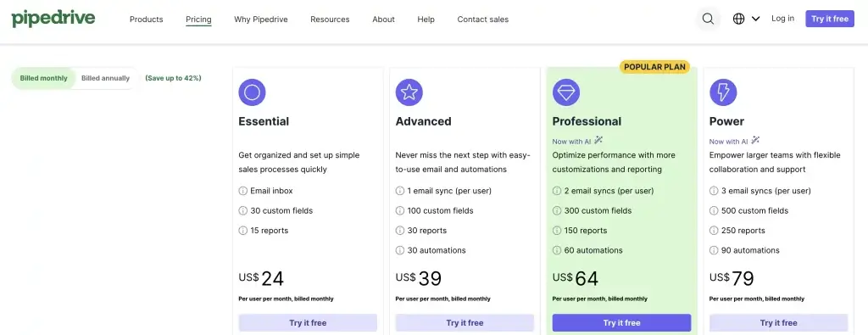Expand the language chevron dropdown

coord(755,19)
